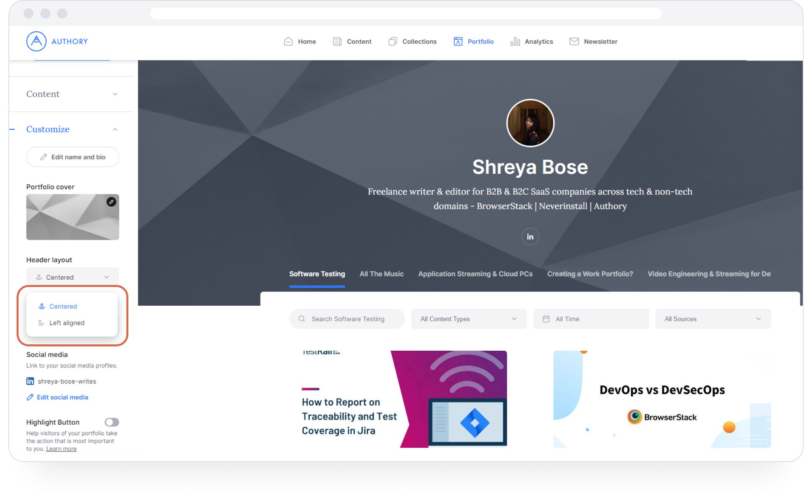Click the Authory logo icon
This screenshot has width=812, height=504.
point(37,41)
